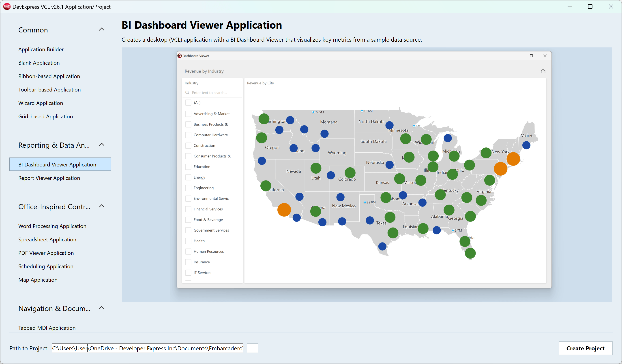The image size is (622, 364).
Task: Minimize the inner Dashboard Viewer window
Action: (x=518, y=56)
